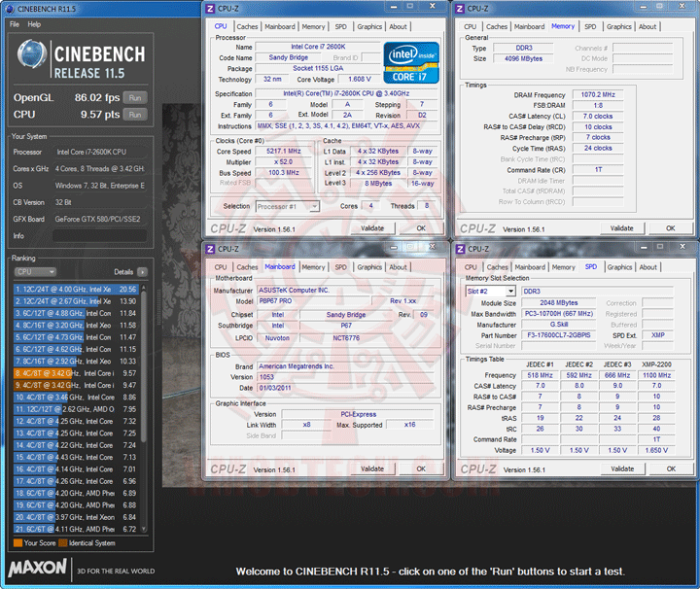Run the OpenGL benchmark test

[135, 98]
